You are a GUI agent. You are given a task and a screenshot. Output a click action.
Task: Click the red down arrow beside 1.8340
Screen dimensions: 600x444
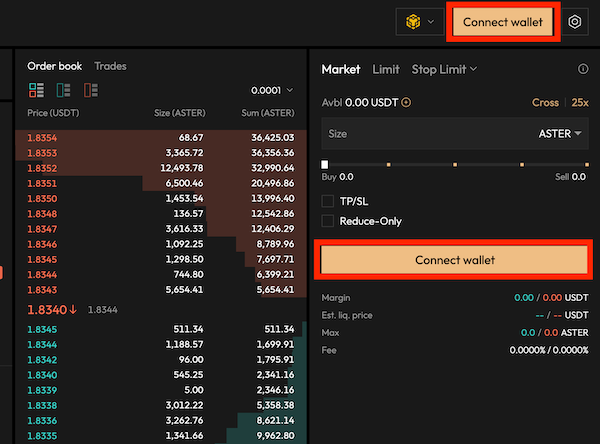click(x=74, y=310)
